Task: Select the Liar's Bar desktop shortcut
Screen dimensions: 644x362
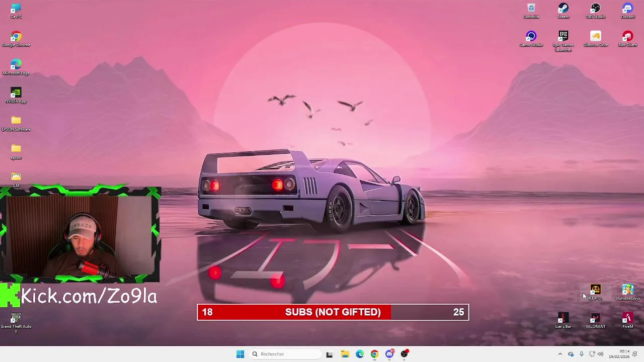Action: coord(563,321)
